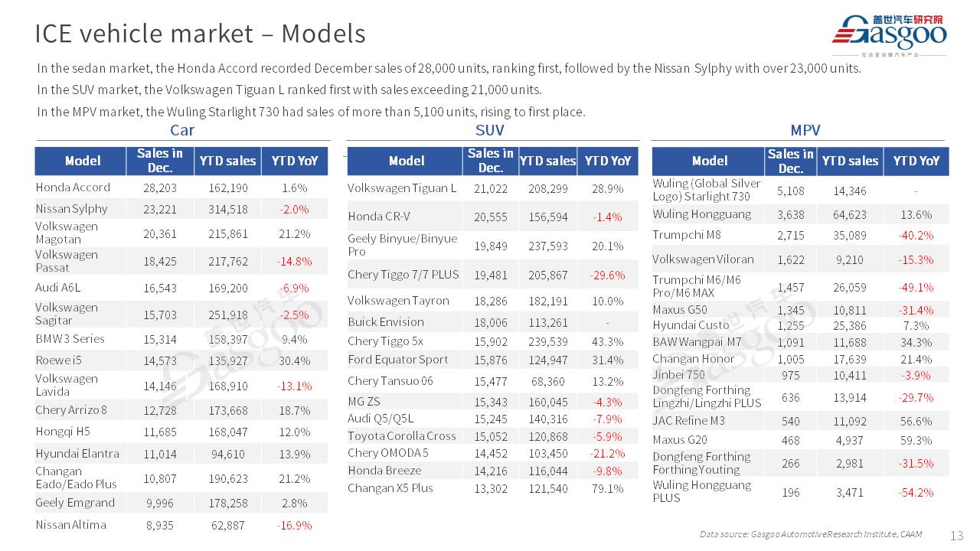Screen dimensions: 980x551
Task: Click the slide title ICE vehicle market
Action: [x=200, y=34]
